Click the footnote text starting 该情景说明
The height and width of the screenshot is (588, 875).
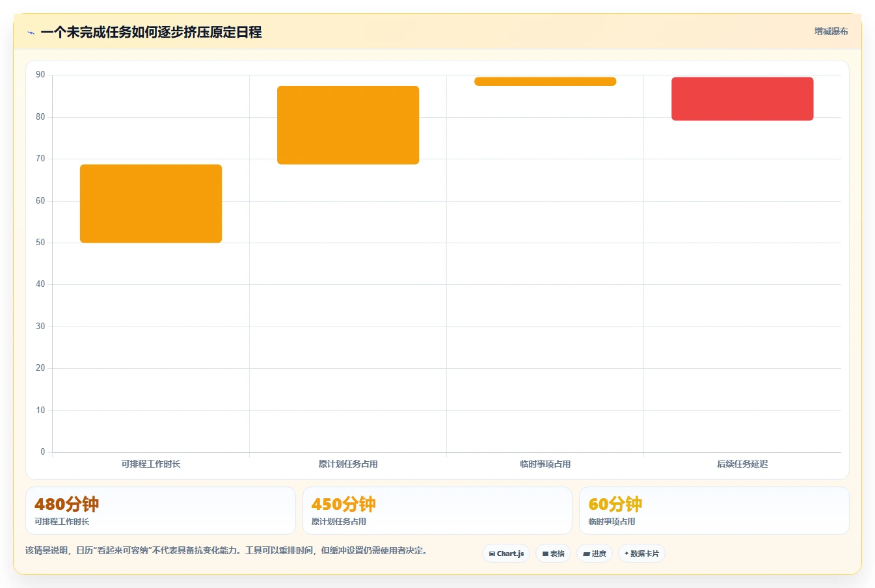[x=226, y=550]
